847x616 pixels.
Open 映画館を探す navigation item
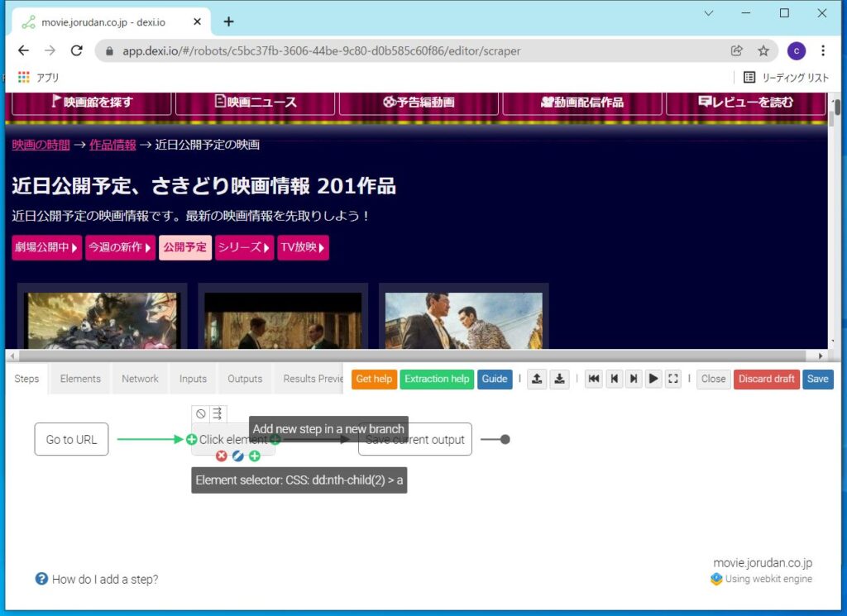(91, 102)
